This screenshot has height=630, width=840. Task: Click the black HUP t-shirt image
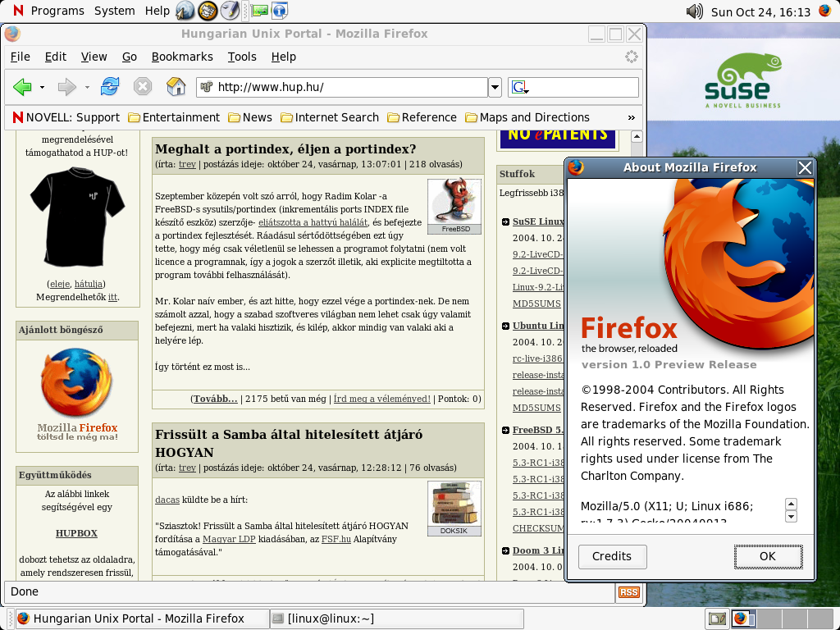(77, 217)
